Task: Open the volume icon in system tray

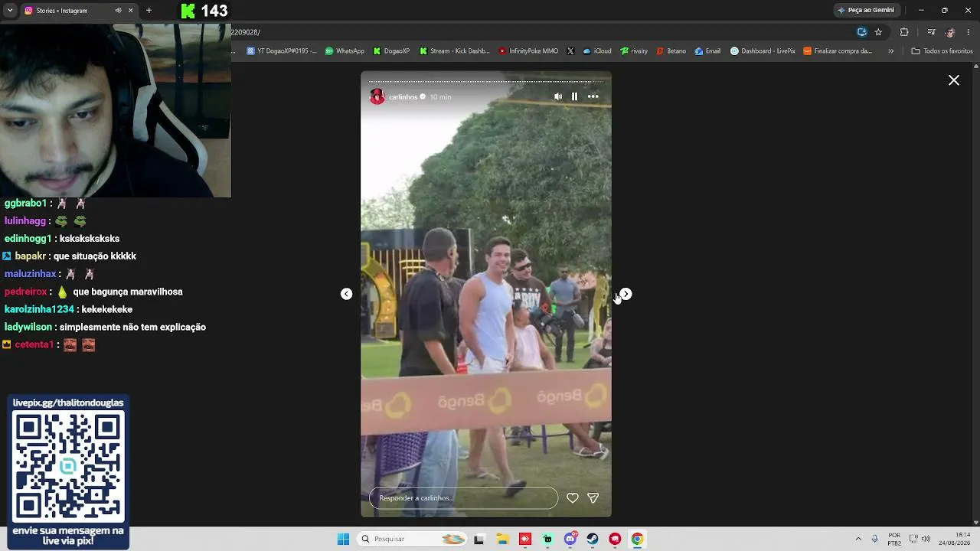Action: point(926,539)
